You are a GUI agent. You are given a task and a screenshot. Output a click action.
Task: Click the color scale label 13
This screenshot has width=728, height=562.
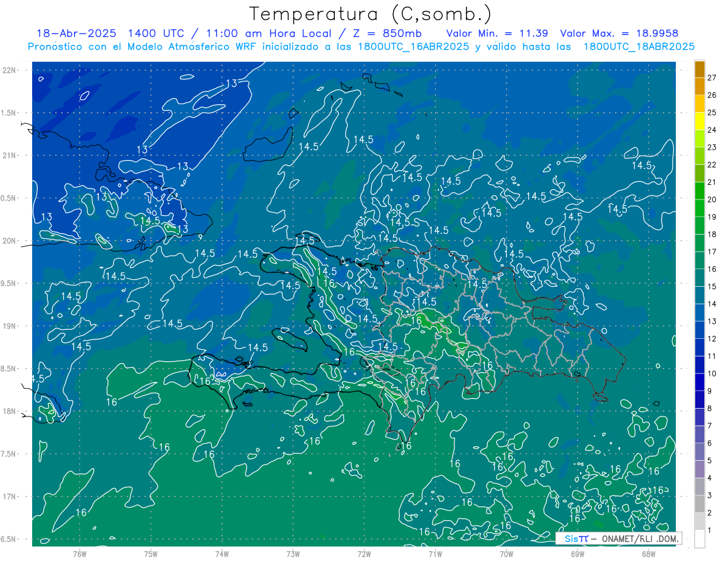[x=712, y=321]
